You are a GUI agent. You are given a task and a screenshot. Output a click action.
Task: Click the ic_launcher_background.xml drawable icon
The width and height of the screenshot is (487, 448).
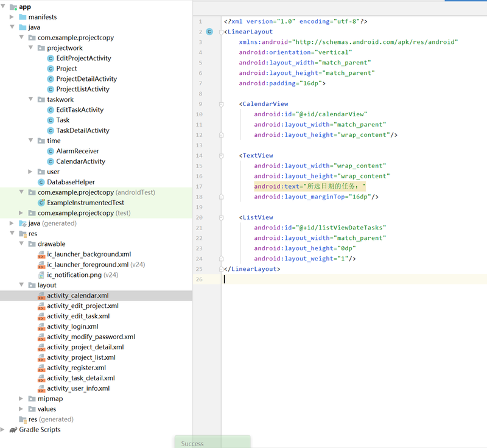[41, 254]
